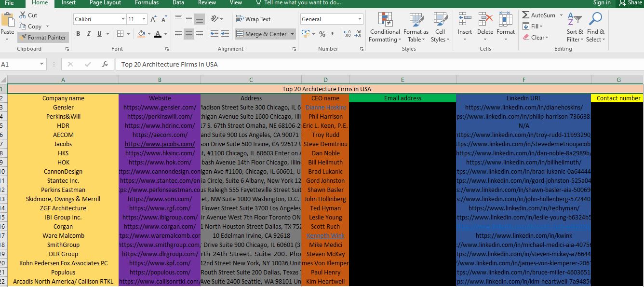The image size is (644, 287).
Task: Toggle Italic formatting
Action: (89, 34)
